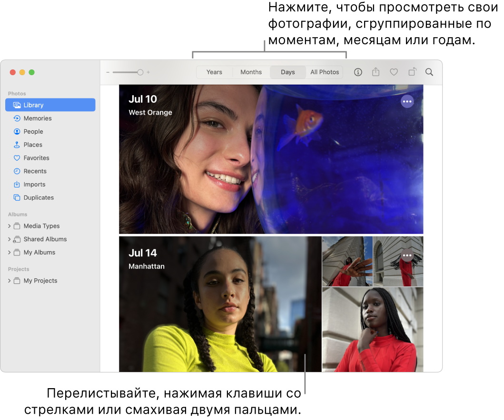Click the Media Types label
504x420 pixels.
41,226
